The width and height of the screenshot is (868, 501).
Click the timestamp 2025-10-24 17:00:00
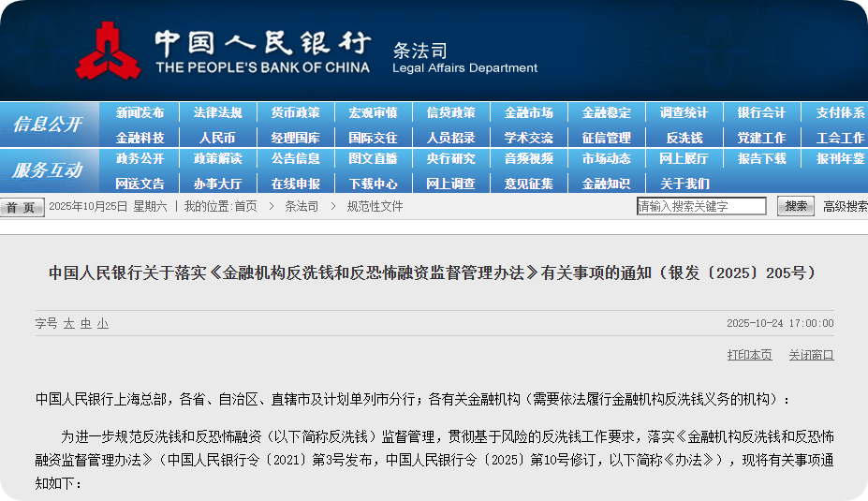(x=780, y=323)
